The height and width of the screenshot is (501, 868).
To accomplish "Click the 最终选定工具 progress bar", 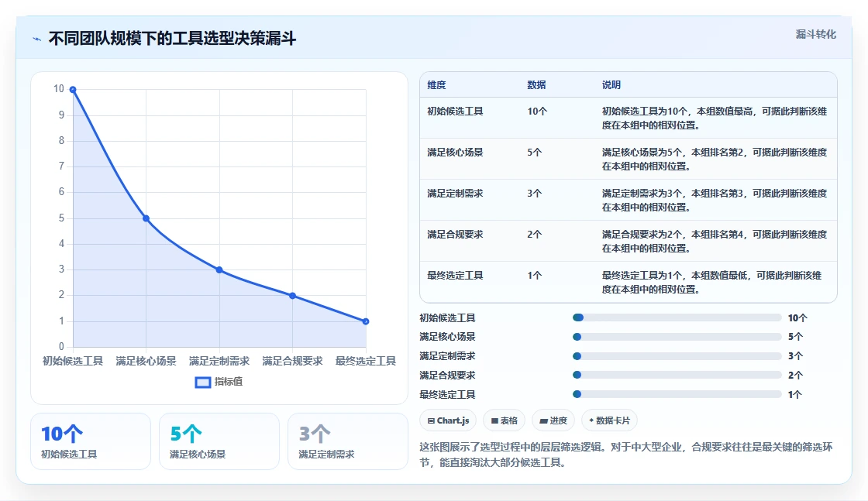I will [x=677, y=394].
